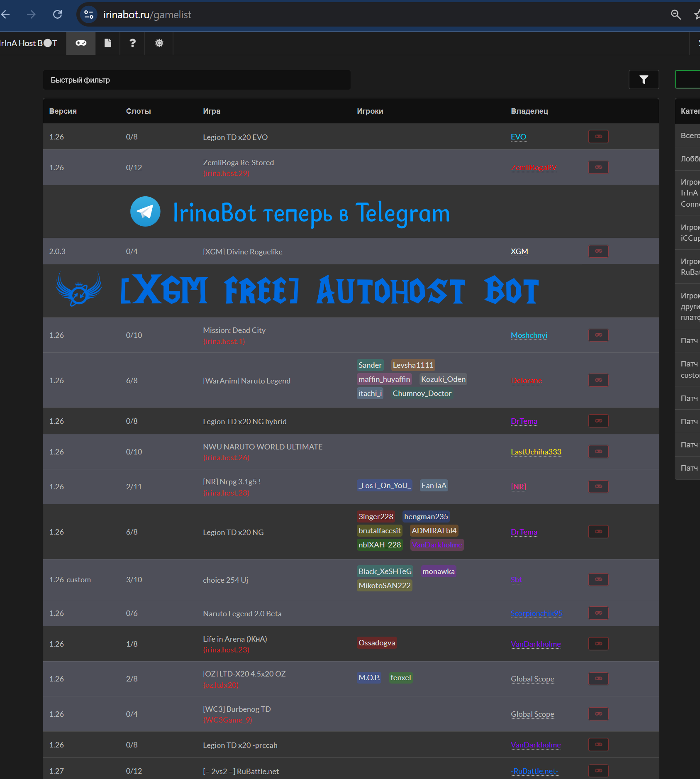Select player tag Kozuki_Oden
The image size is (700, 779).
coord(443,379)
